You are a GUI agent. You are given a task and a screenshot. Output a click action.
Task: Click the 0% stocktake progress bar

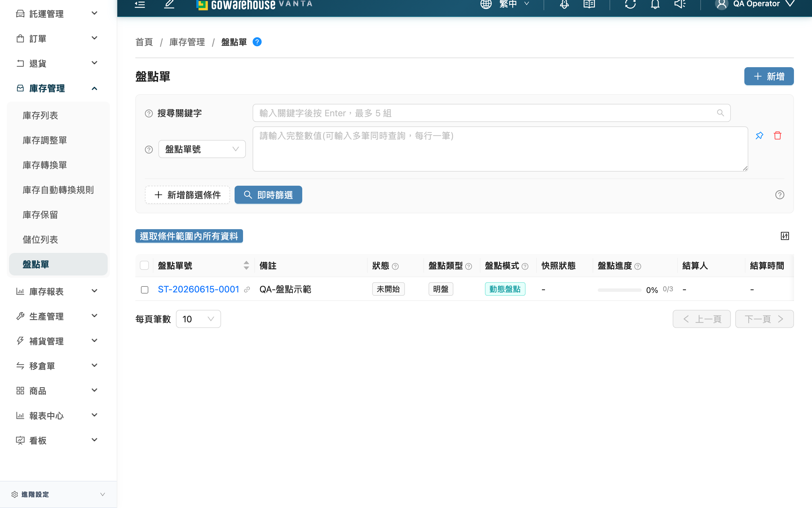(619, 290)
